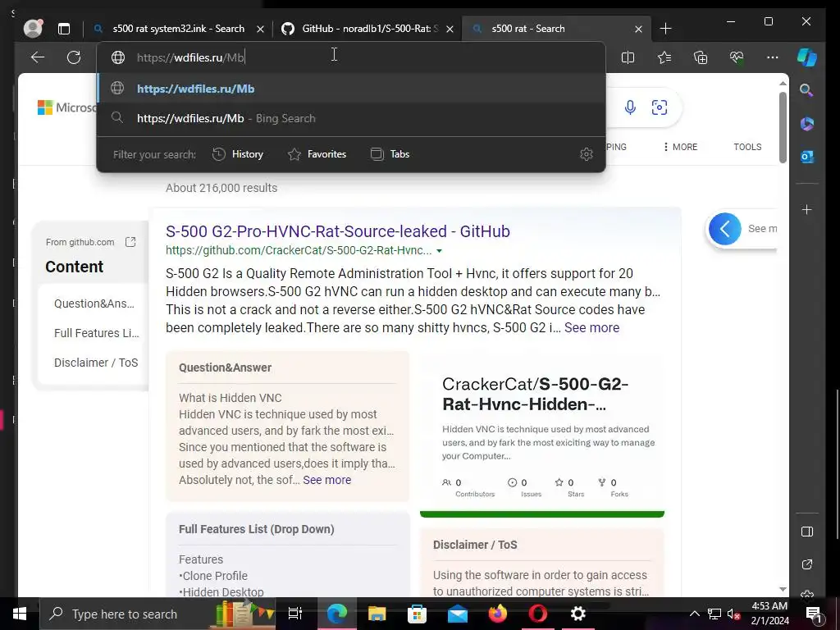Select the https://wdfiles.ru/Mb URL suggestion
The height and width of the screenshot is (630, 840).
pos(351,89)
